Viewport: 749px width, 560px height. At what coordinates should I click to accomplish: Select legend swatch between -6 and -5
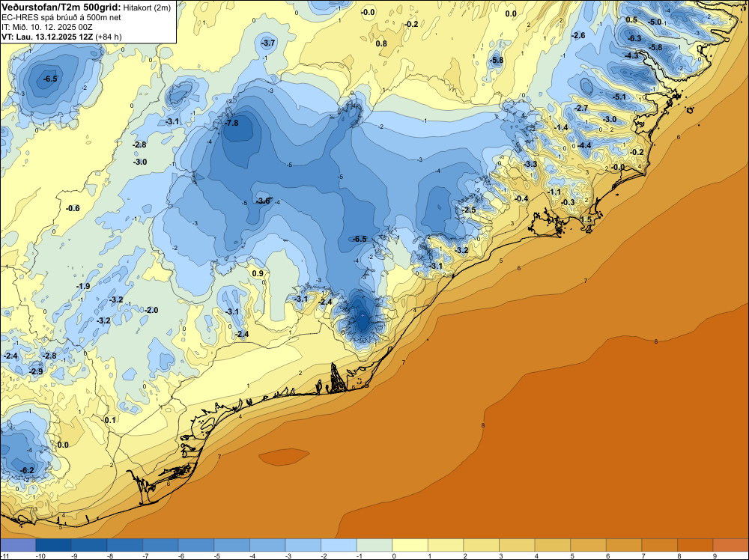click(x=196, y=545)
